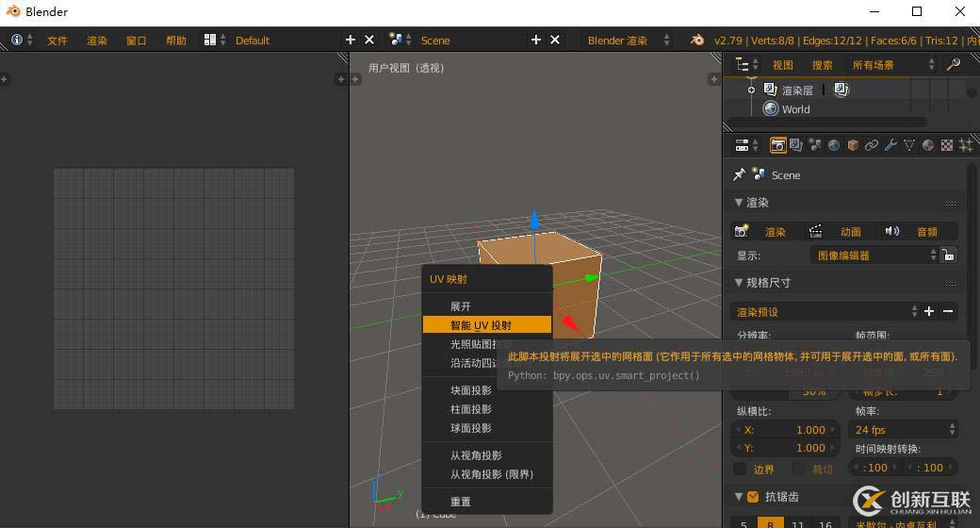The width and height of the screenshot is (980, 528).
Task: Toggle the lock icon beside 图像编辑器
Action: 949,255
